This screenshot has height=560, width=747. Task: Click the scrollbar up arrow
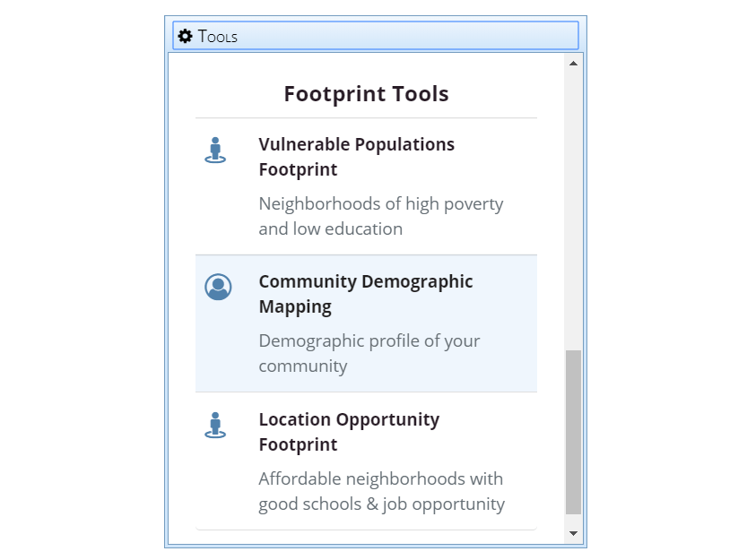(573, 63)
